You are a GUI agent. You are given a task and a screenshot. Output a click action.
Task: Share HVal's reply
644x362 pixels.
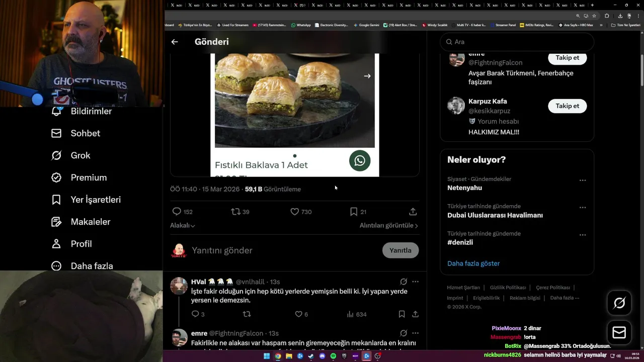[x=416, y=314]
